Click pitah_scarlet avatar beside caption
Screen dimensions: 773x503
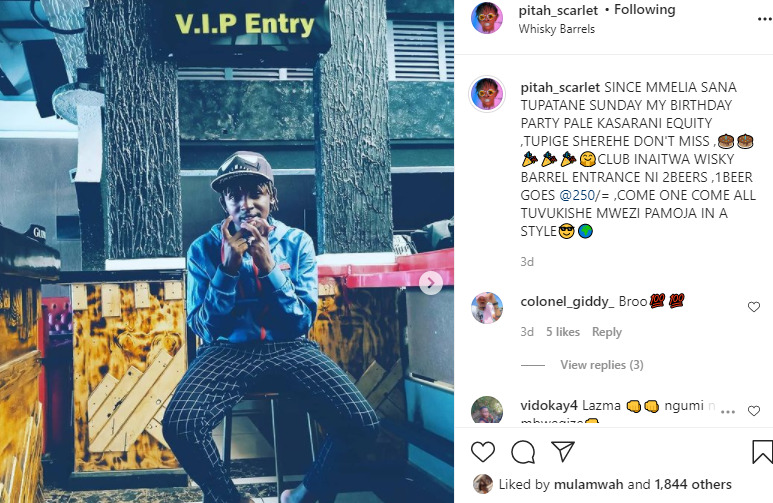[487, 94]
